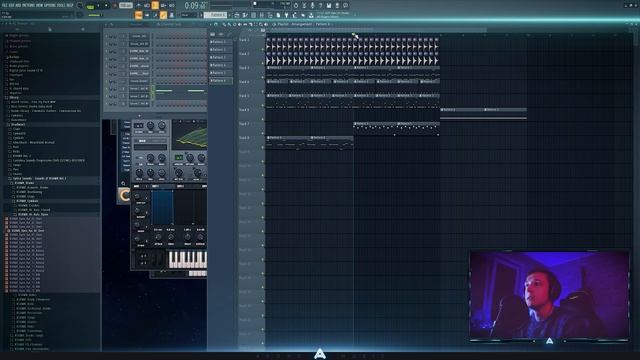The width and height of the screenshot is (640, 360).
Task: Expand the Library folder in browser
Action: [x=14, y=98]
